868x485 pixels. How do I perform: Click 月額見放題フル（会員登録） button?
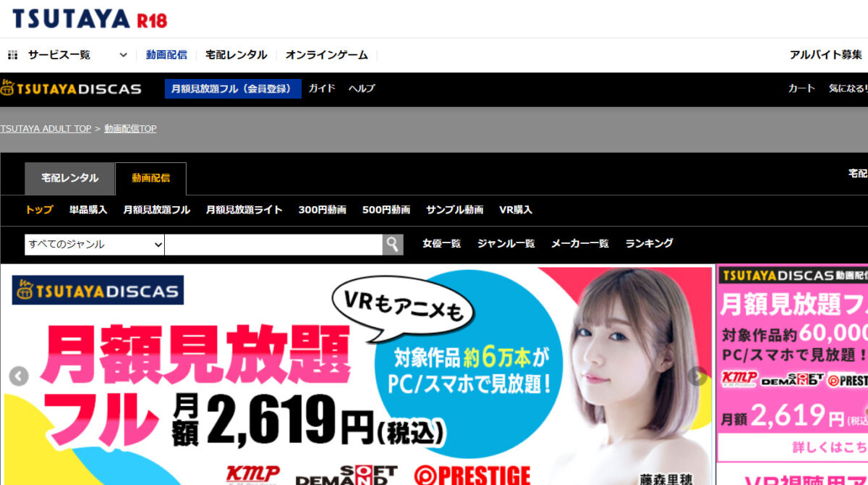[x=233, y=89]
